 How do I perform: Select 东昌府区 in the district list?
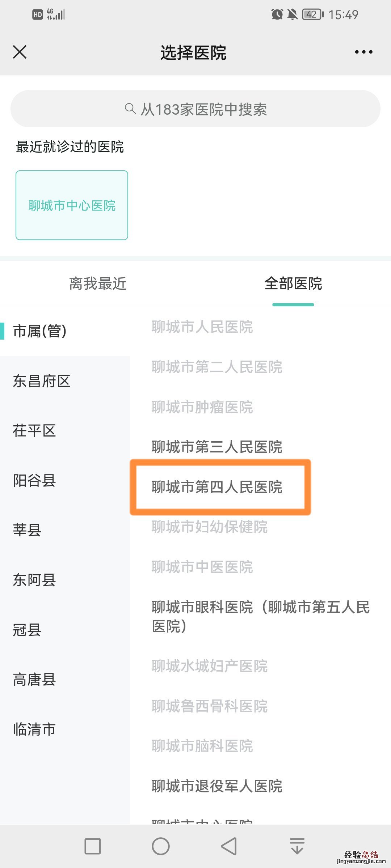42,381
